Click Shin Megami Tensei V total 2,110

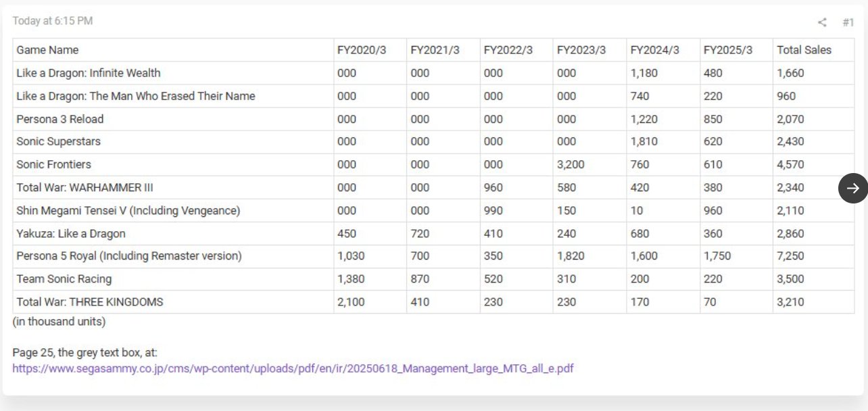(x=790, y=210)
